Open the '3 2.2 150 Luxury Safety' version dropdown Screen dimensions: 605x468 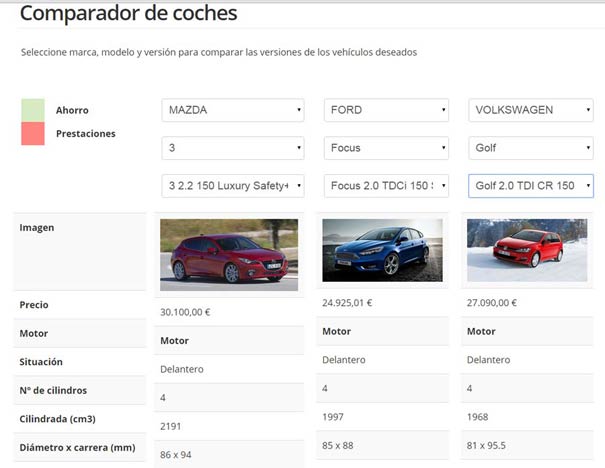click(233, 186)
